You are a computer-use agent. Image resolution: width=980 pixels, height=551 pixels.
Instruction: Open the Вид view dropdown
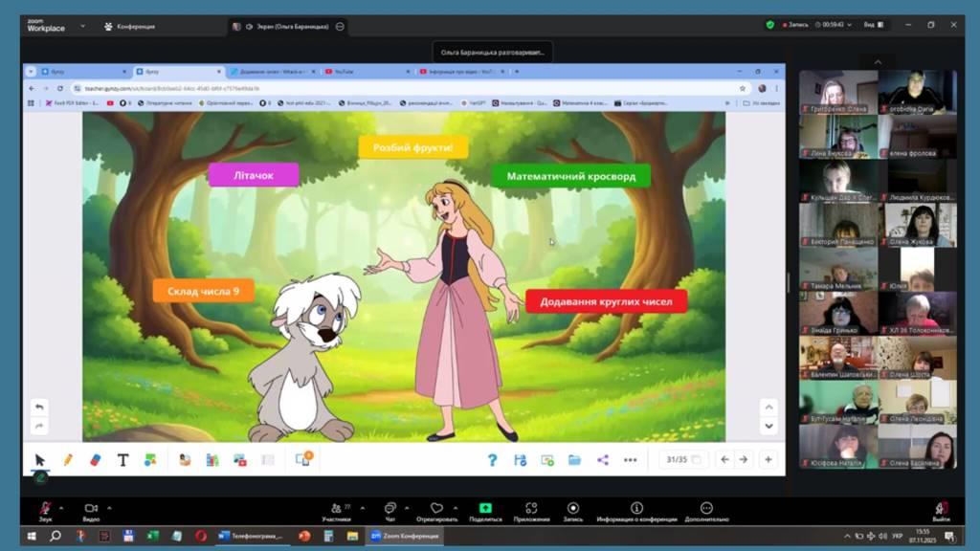coord(873,25)
